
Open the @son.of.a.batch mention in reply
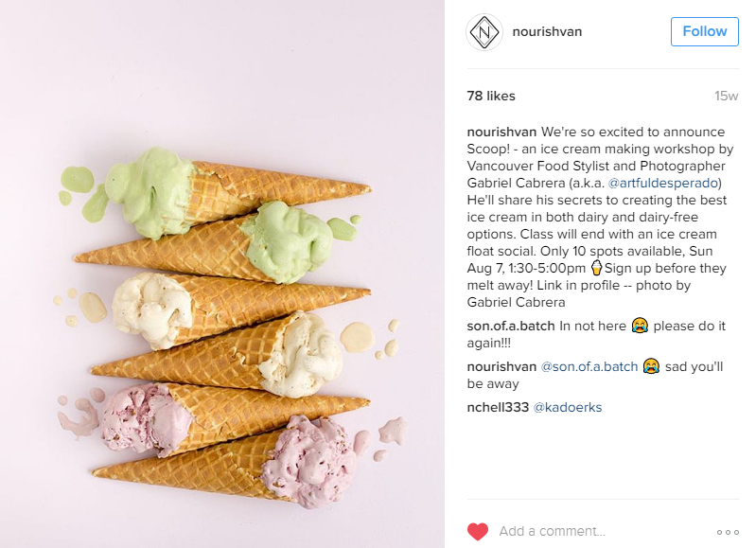tap(589, 366)
